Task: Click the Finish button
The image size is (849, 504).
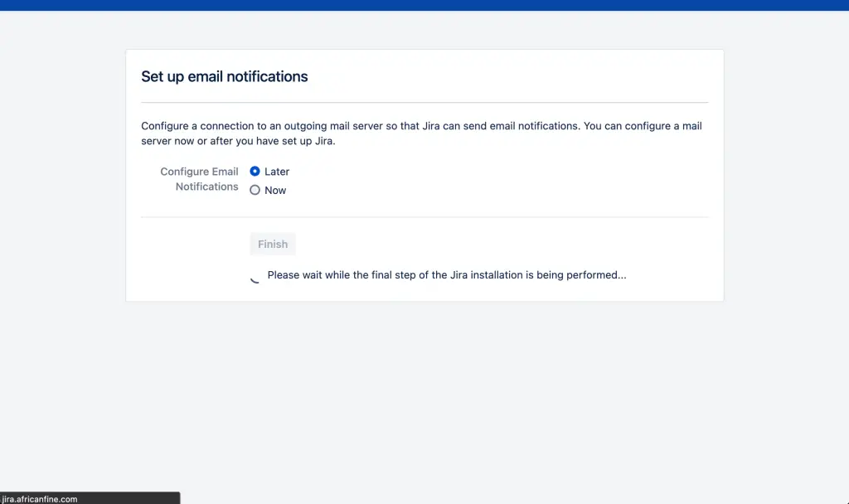Action: 272,244
